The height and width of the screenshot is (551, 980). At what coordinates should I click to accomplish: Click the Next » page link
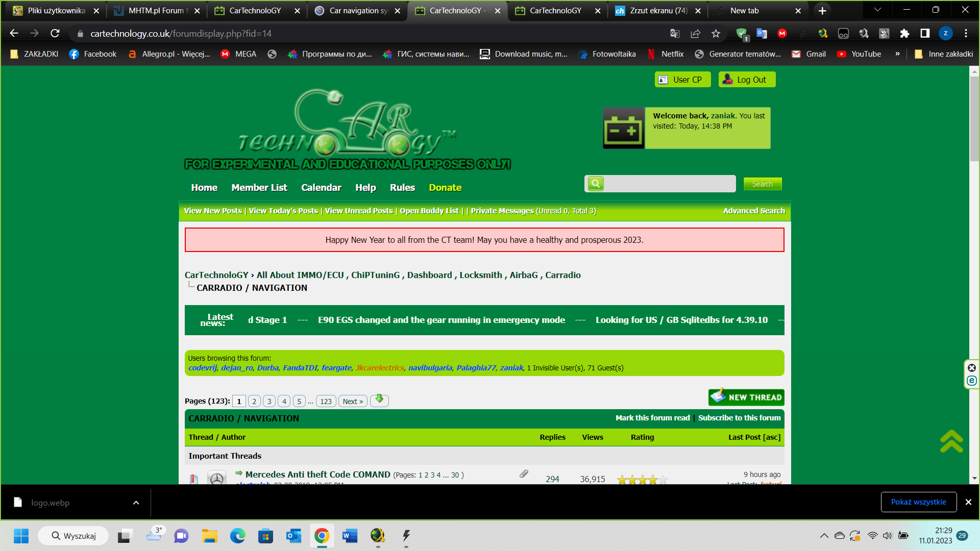click(353, 401)
